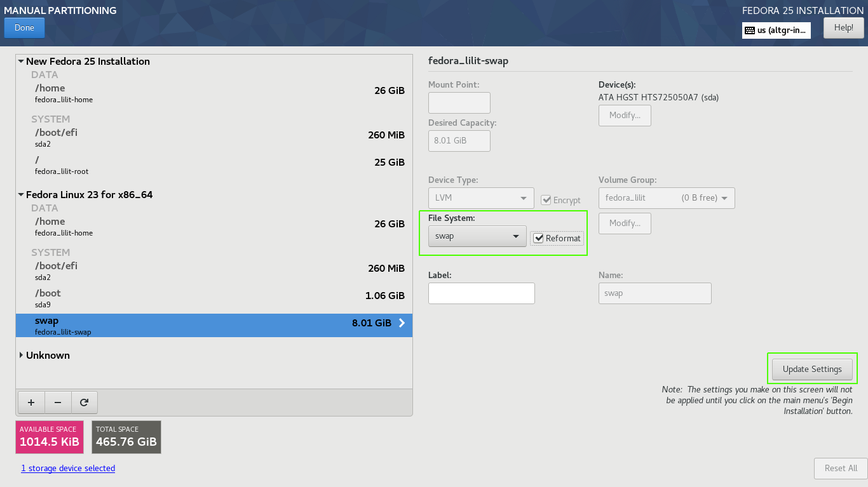Screen dimensions: 868x487
Task: Click the keyboard layout icon
Action: pos(750,30)
